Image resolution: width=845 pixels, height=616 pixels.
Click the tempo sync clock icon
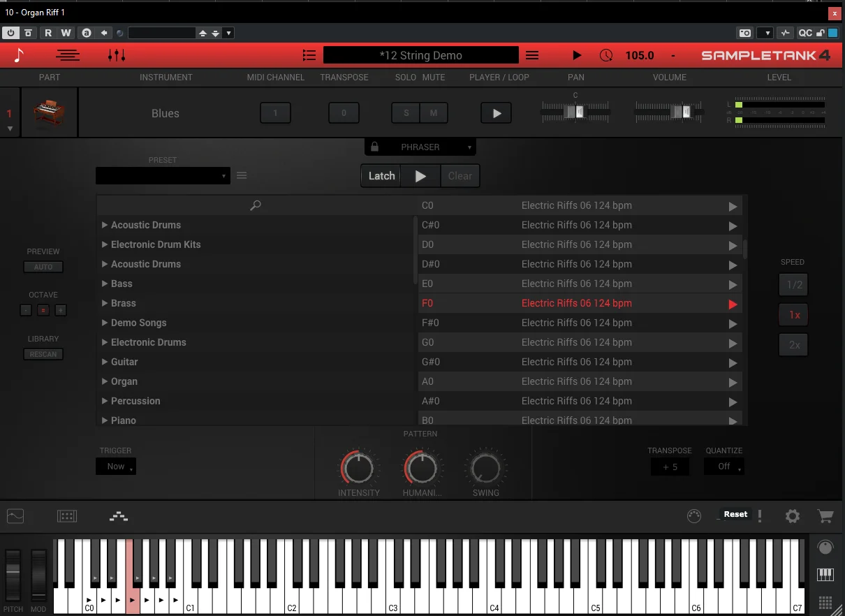click(x=606, y=55)
